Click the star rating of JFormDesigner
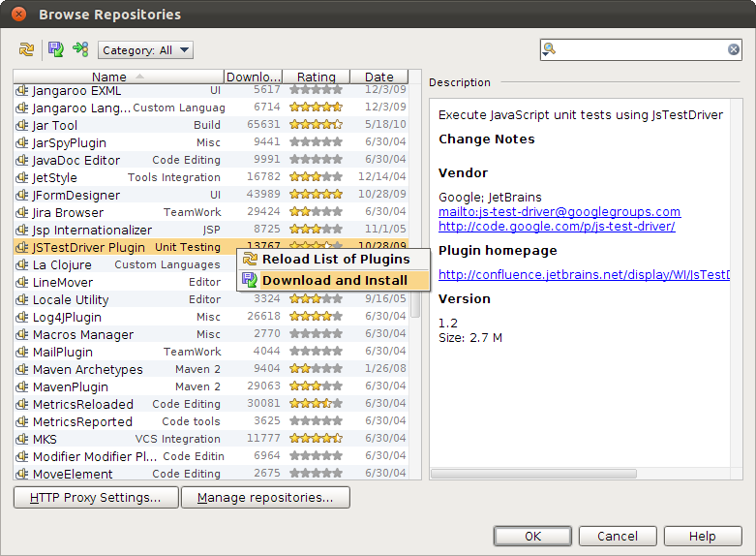Viewport: 756px width, 556px height. click(x=316, y=194)
